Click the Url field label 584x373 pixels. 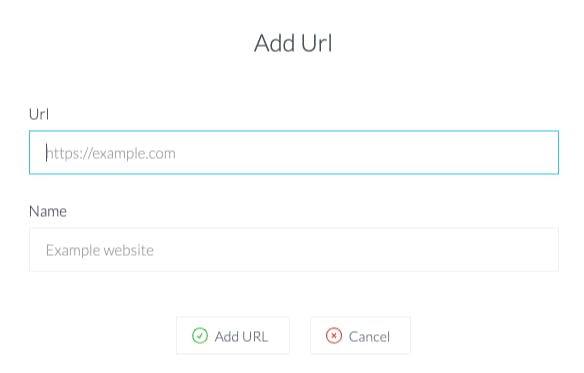39,114
